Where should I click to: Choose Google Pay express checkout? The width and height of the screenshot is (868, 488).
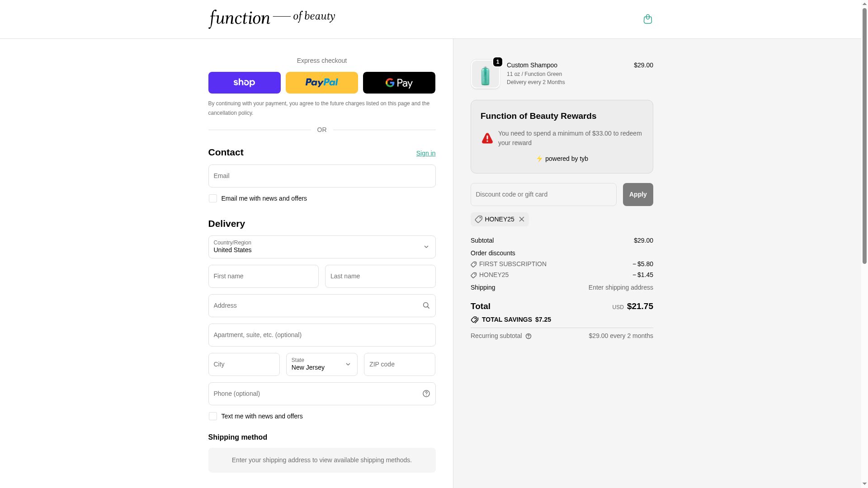point(399,83)
